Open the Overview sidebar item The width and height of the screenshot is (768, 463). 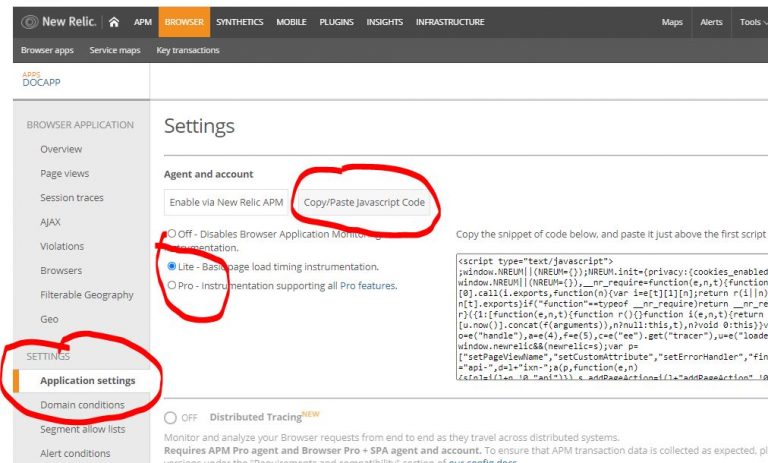(61, 149)
